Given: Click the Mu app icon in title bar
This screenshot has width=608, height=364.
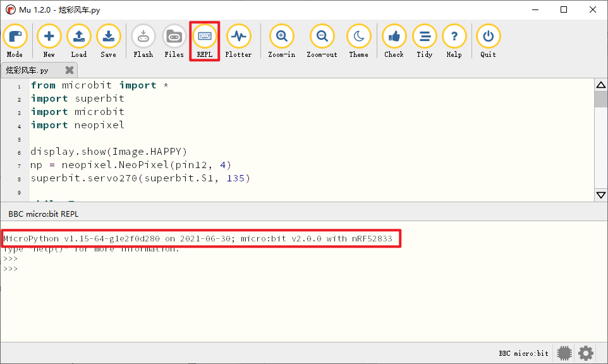Looking at the screenshot, I should (x=11, y=9).
